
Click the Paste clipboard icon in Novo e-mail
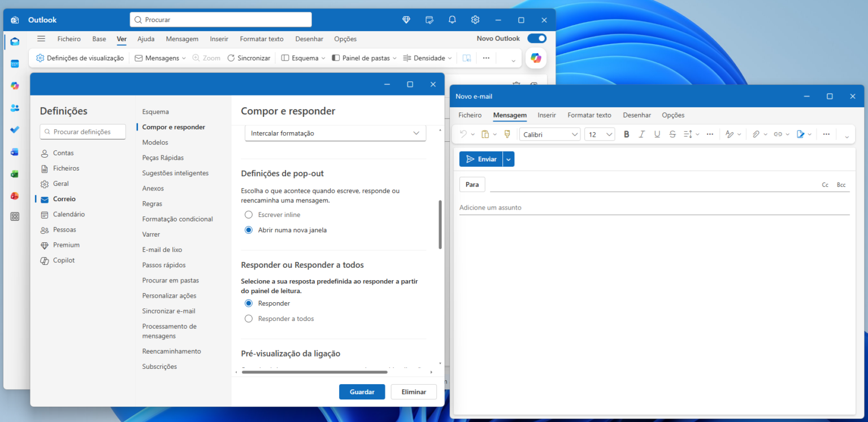pyautogui.click(x=485, y=134)
